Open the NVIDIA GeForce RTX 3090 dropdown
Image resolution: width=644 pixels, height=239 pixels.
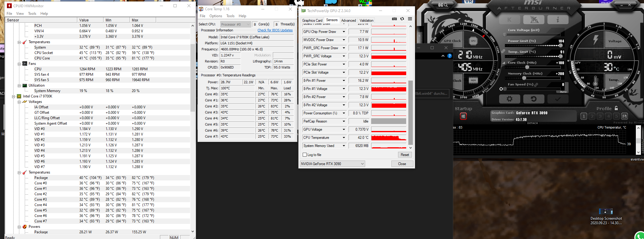[x=333, y=164]
